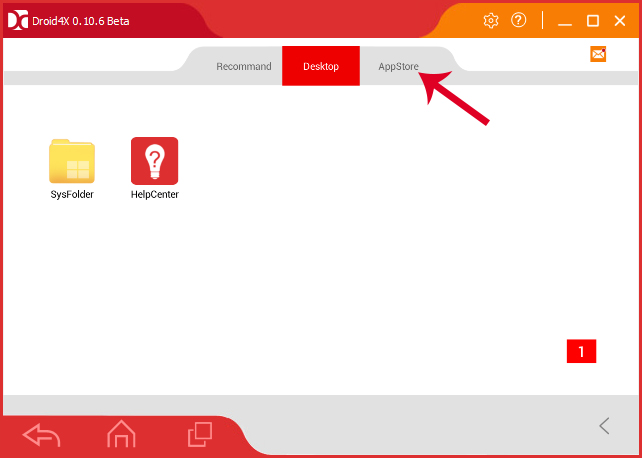The image size is (642, 458).
Task: Click the SysFolder label text
Action: point(72,194)
